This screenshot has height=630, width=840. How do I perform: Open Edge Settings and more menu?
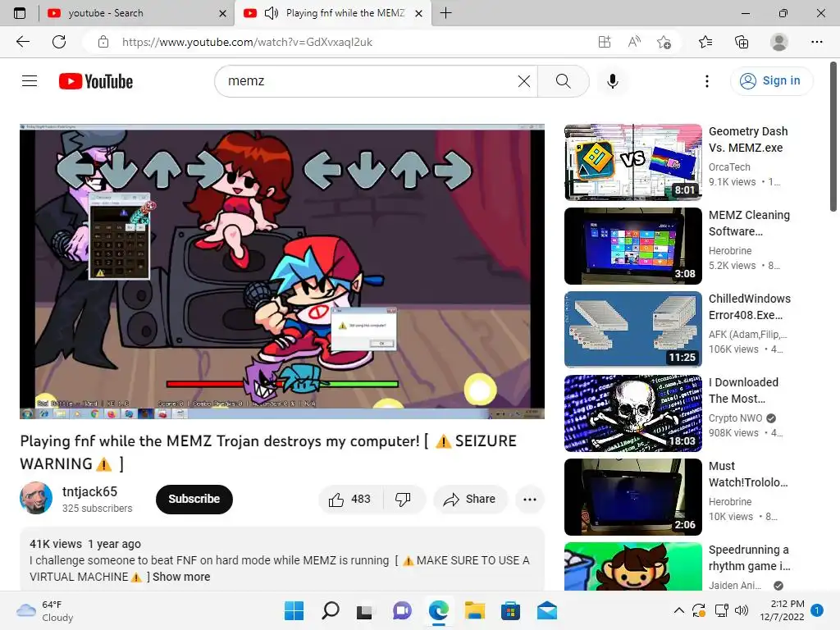(x=817, y=42)
